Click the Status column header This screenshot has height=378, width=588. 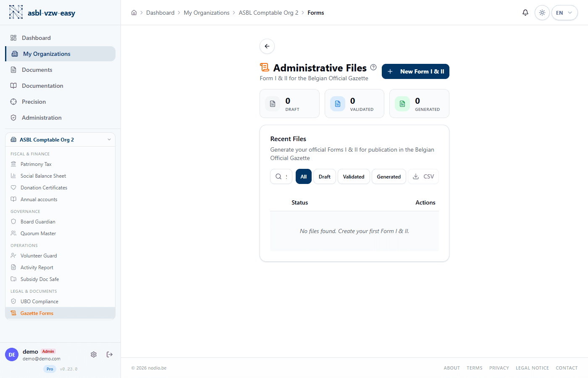click(x=300, y=202)
